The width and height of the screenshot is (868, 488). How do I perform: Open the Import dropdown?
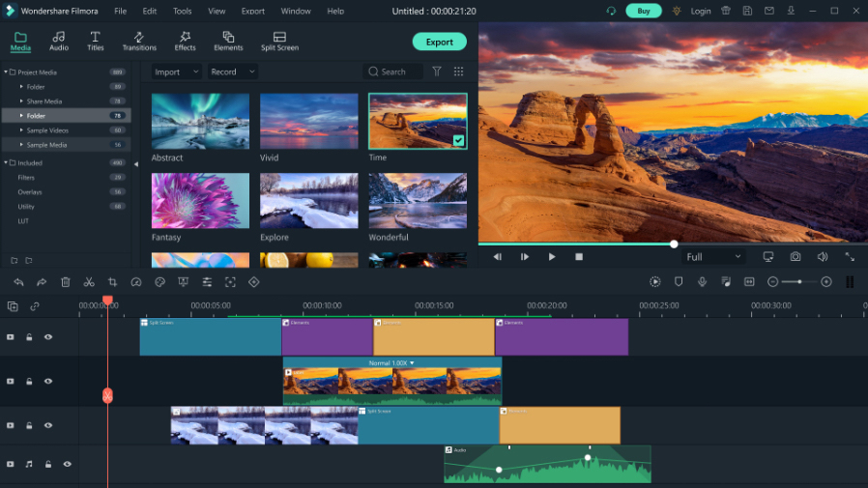pyautogui.click(x=176, y=72)
